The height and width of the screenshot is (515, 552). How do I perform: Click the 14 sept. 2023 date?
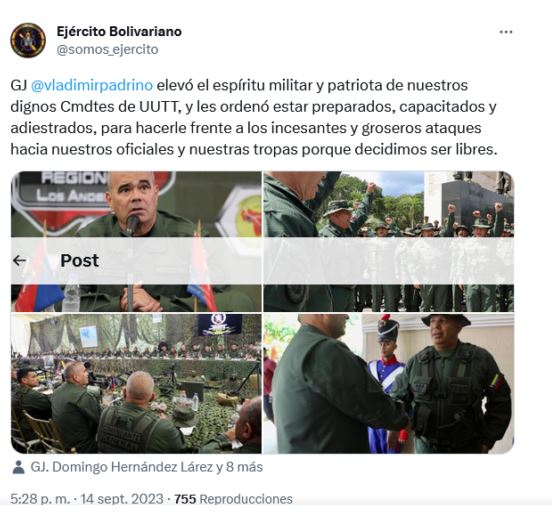[x=122, y=499]
